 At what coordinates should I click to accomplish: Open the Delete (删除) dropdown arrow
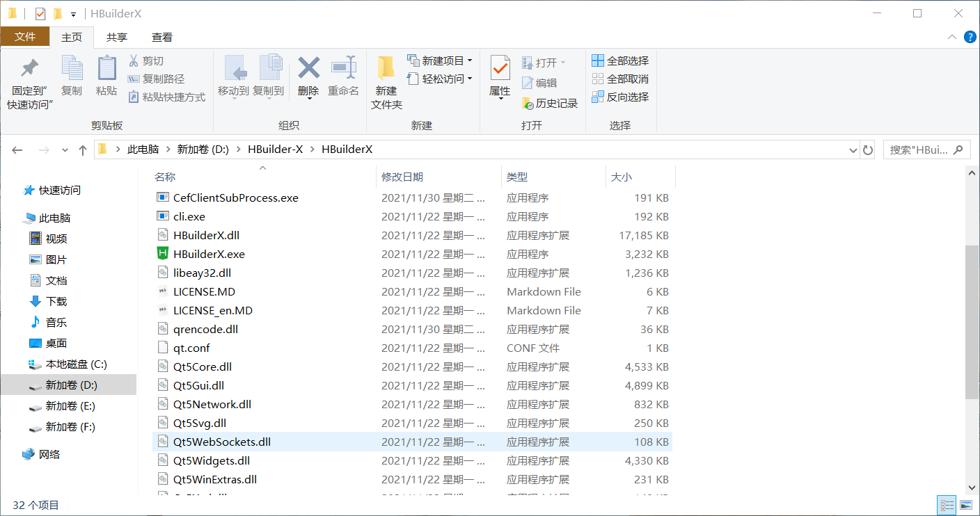[308, 99]
